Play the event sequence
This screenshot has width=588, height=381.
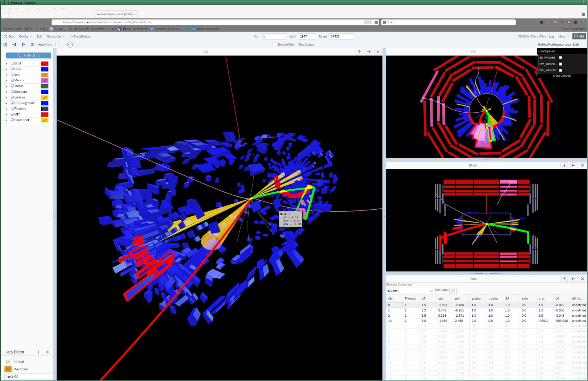pos(23,45)
